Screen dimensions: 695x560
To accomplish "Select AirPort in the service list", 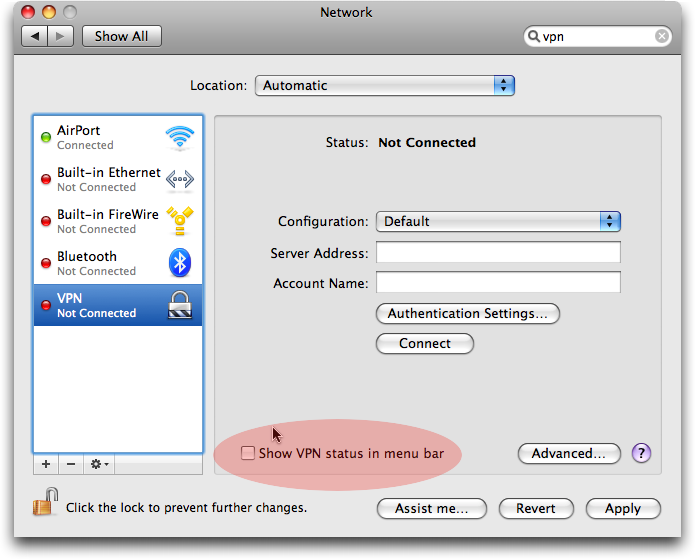I will click(x=118, y=137).
